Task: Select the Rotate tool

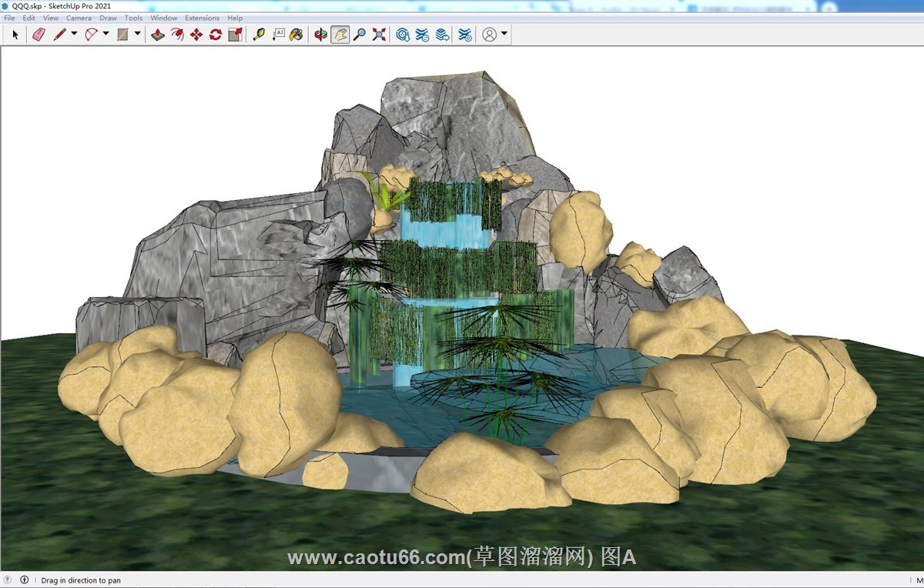Action: click(x=216, y=35)
